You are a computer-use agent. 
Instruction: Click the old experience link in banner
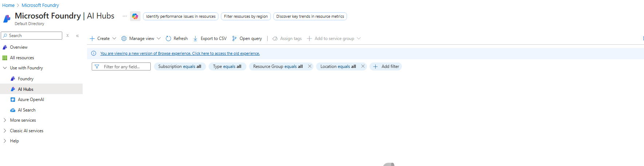tap(180, 53)
